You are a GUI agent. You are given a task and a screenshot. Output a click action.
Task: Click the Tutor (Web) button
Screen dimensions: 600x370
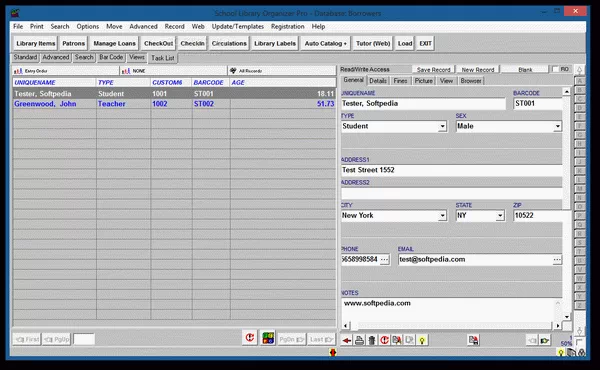[373, 43]
